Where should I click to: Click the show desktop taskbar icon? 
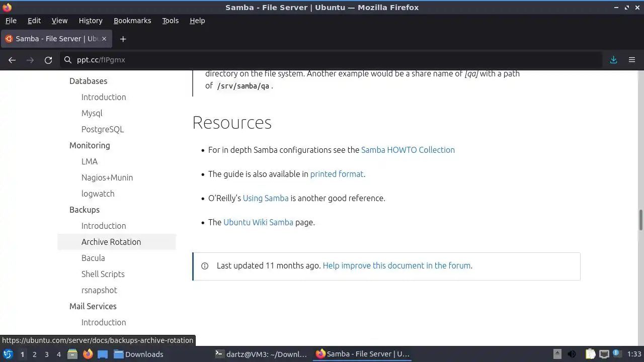tap(103, 354)
